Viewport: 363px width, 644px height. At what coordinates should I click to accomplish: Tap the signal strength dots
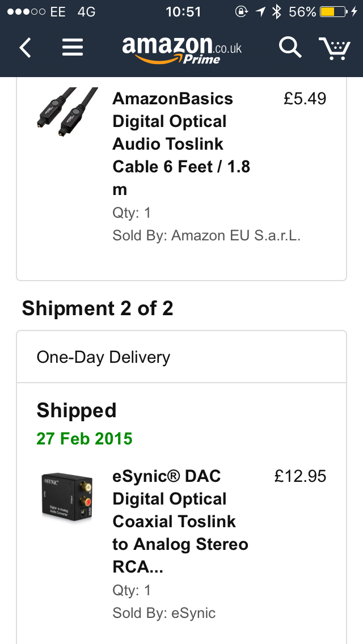coord(23,11)
